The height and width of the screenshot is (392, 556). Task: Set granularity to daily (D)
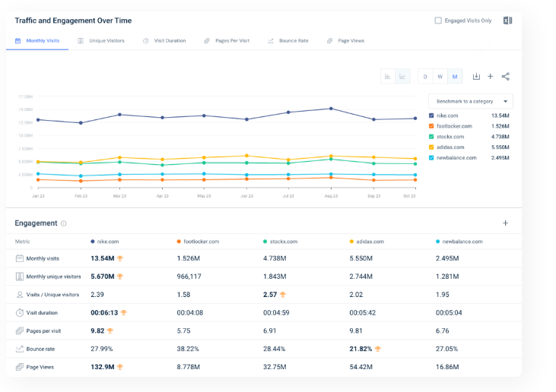[425, 77]
